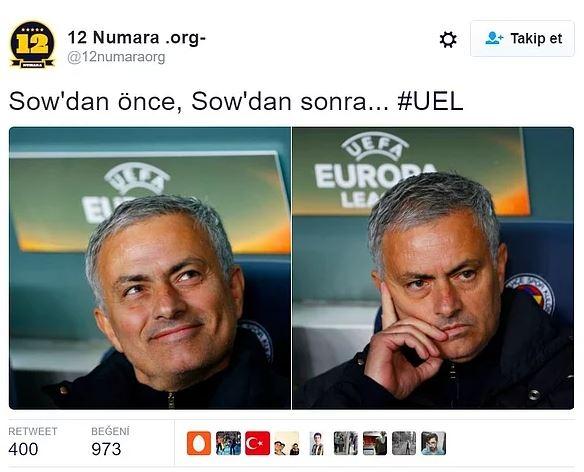Click the Takip et follow button
584x472 pixels.
(x=522, y=38)
